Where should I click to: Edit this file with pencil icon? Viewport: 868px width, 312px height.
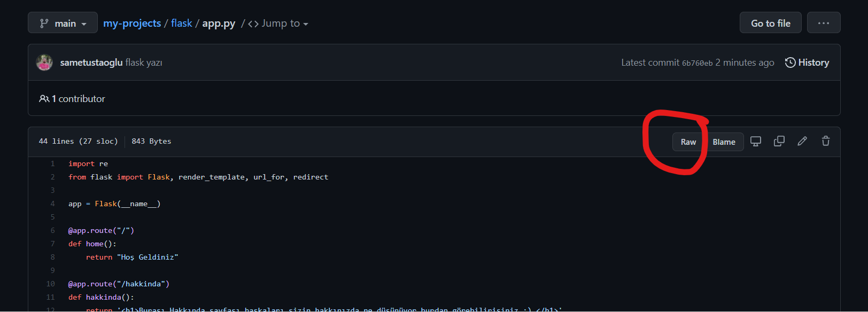802,142
